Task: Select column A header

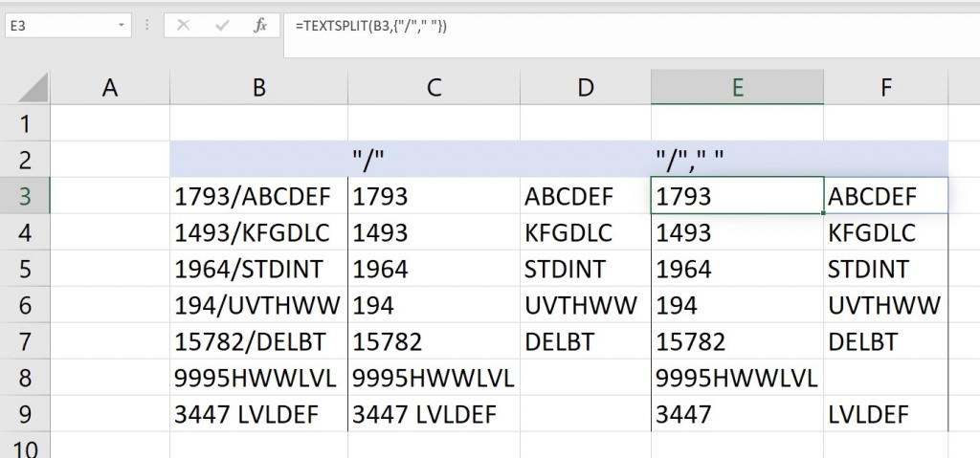Action: tap(110, 88)
